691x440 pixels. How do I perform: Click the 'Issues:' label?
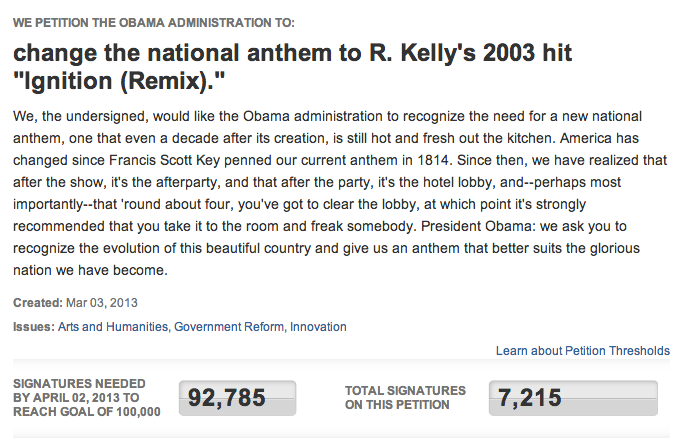(34, 327)
